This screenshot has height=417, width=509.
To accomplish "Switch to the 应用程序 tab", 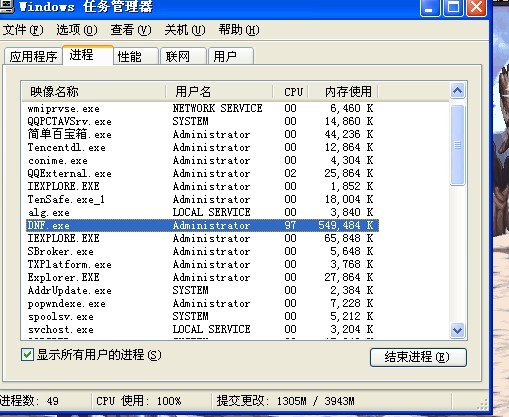I will 33,56.
